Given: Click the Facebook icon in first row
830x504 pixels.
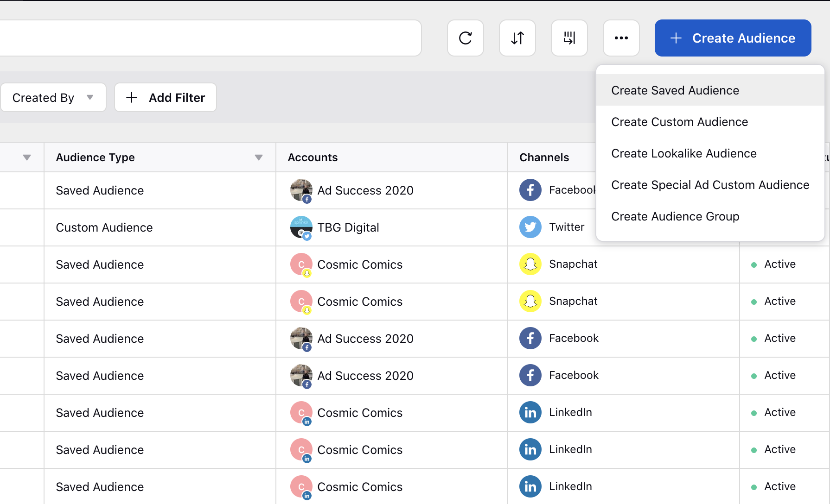Looking at the screenshot, I should [x=530, y=190].
